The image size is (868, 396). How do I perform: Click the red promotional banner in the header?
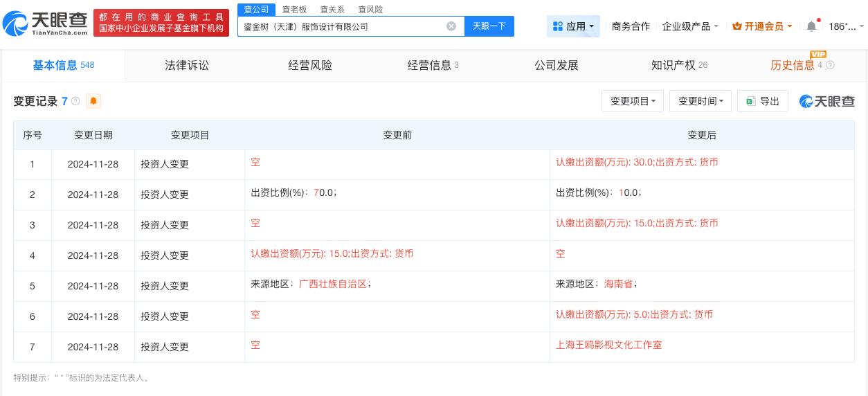pyautogui.click(x=161, y=23)
